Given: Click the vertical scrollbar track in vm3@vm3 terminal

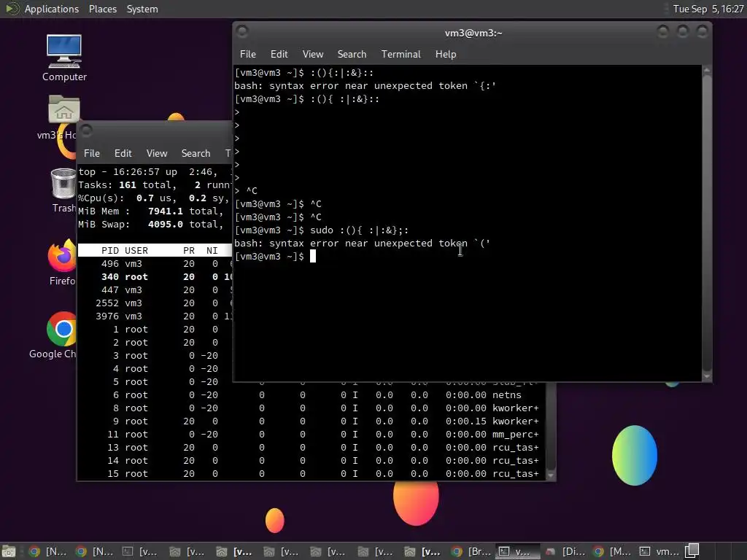Looking at the screenshot, I should tap(707, 222).
